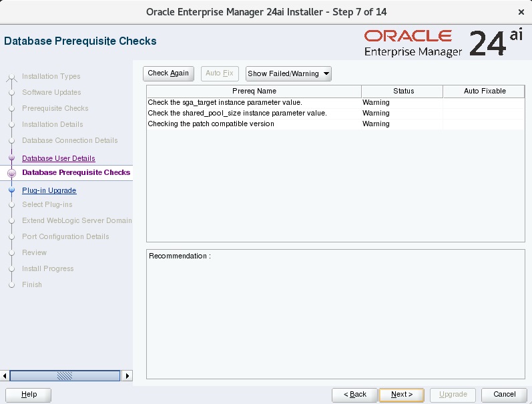Viewport: 532px width, 404px height.
Task: Go to Plug-in Upgrade step link
Action: click(x=49, y=190)
